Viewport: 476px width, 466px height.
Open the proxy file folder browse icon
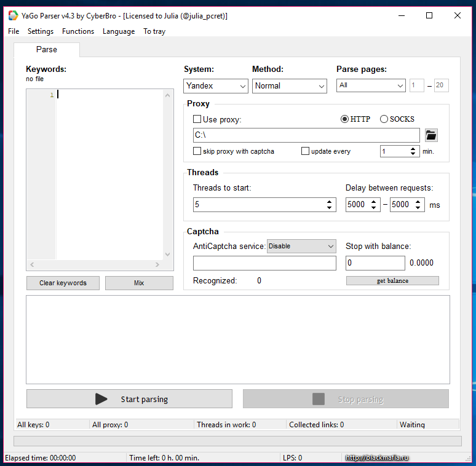(x=431, y=135)
